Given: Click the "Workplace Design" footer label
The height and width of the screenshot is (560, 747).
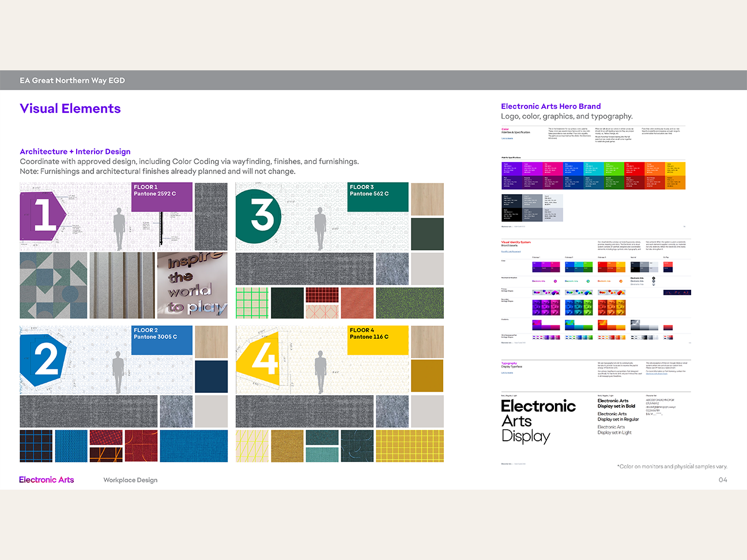Looking at the screenshot, I should click(x=130, y=480).
